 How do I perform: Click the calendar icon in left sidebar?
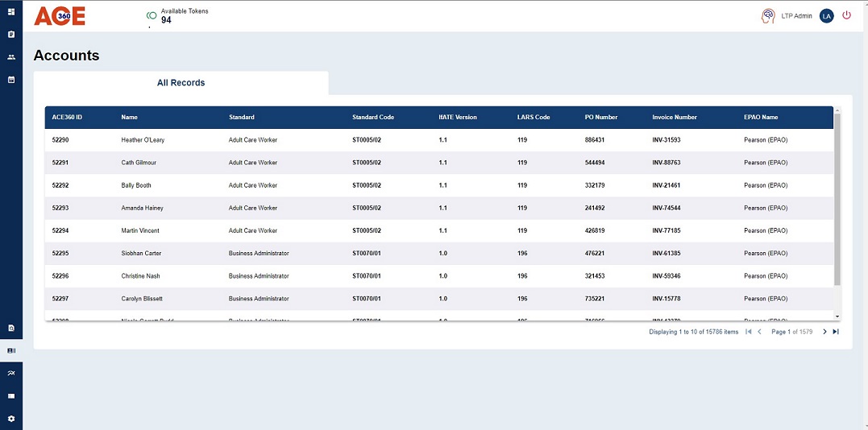point(11,80)
